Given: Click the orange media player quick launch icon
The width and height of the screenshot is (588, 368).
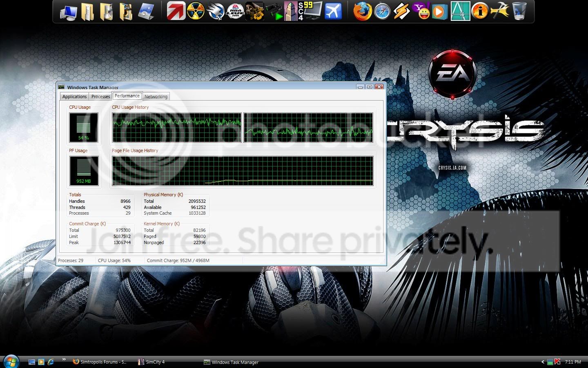Looking at the screenshot, I should [41, 362].
